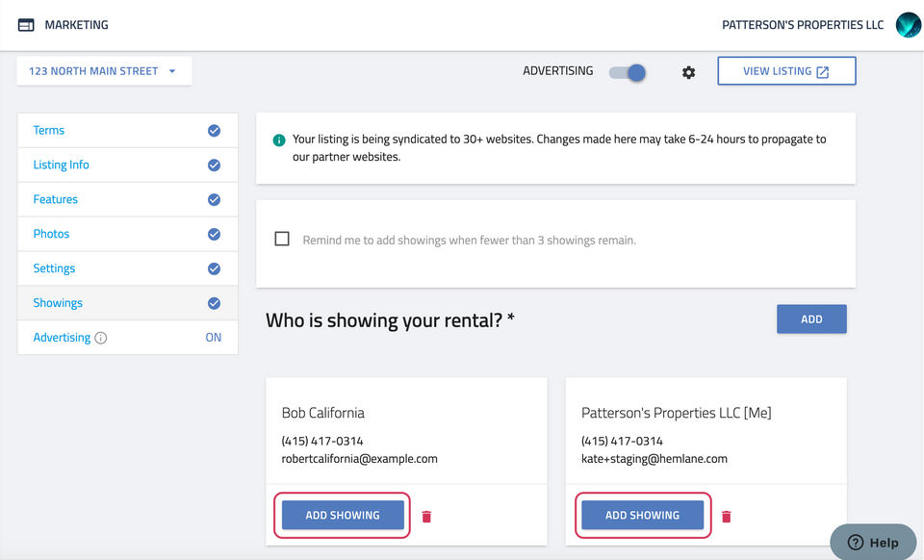
Task: Add a showing for Patterson's Properties LLC
Action: pos(642,515)
